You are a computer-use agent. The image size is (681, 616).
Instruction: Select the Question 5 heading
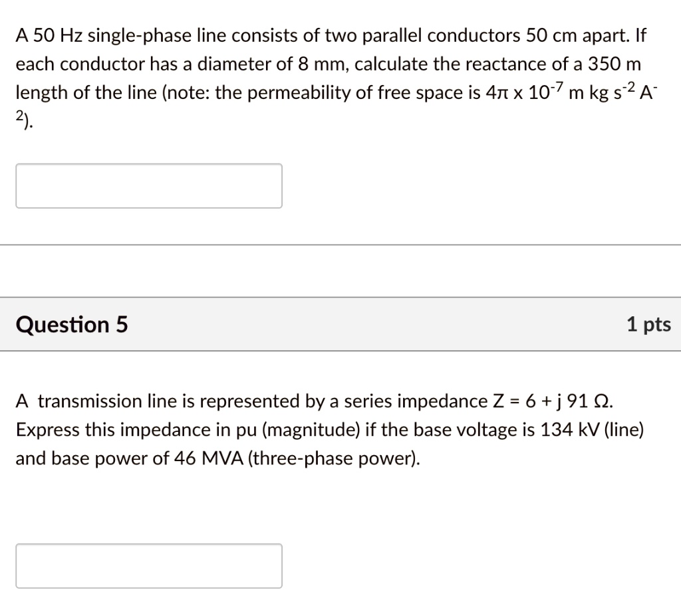(70, 325)
